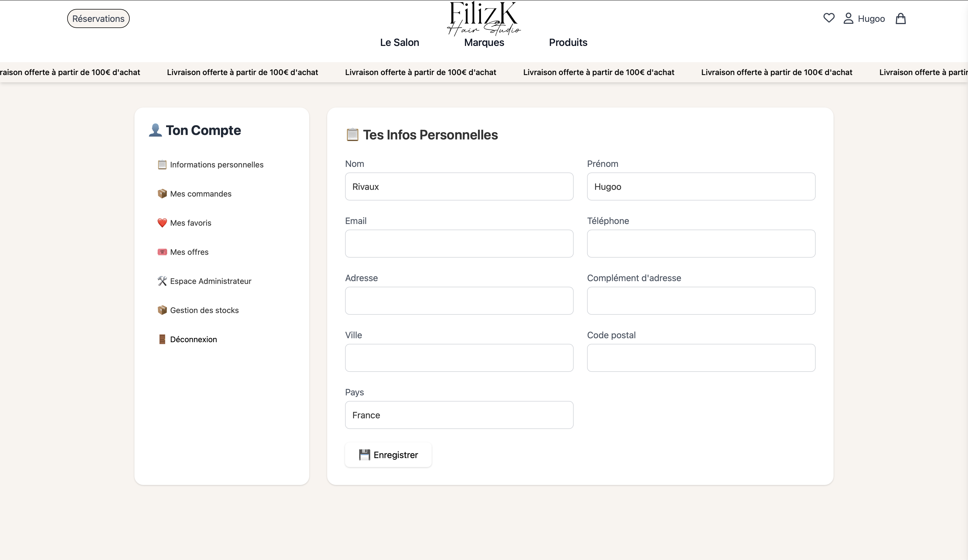Click the ticket icon beside Mes offres
This screenshot has height=560, width=968.
point(162,252)
